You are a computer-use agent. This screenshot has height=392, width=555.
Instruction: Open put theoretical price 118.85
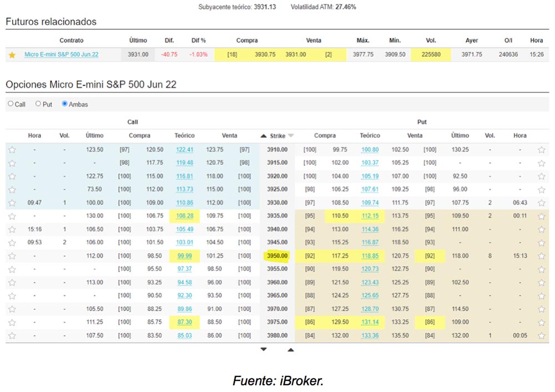[x=370, y=255]
